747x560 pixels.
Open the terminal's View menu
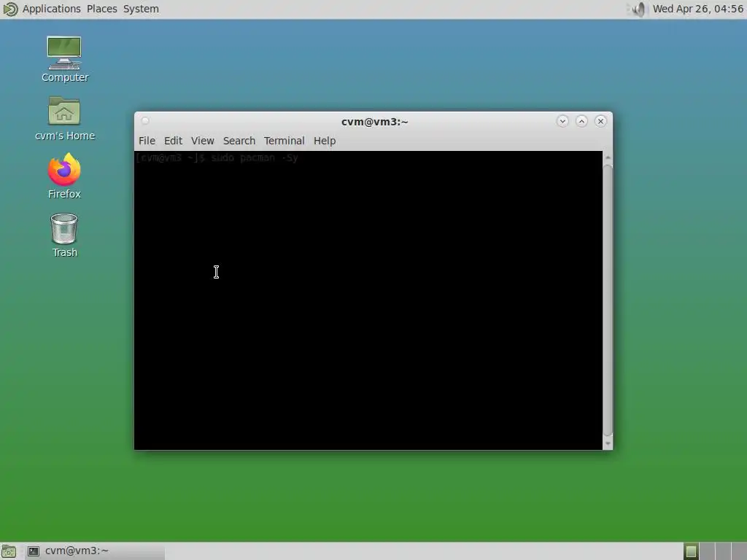click(203, 141)
